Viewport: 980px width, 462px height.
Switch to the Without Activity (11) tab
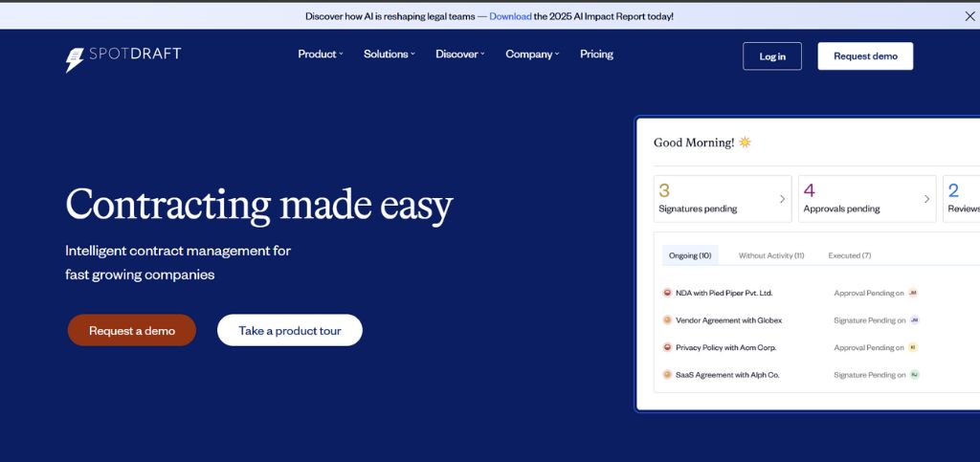pyautogui.click(x=771, y=255)
